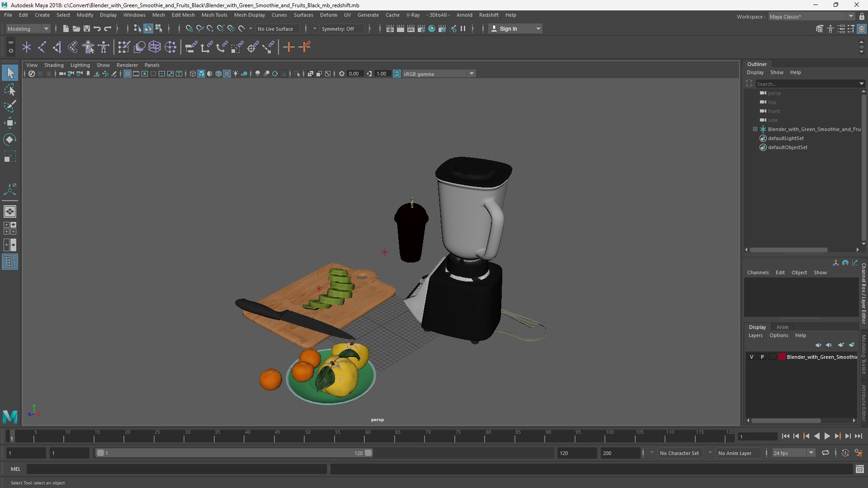Select defaultLightSet in Outliner

click(x=786, y=138)
